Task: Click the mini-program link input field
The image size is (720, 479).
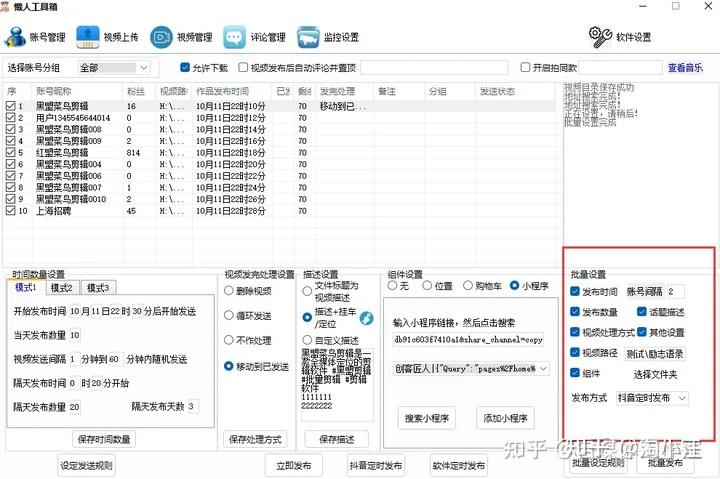Action: (x=468, y=339)
